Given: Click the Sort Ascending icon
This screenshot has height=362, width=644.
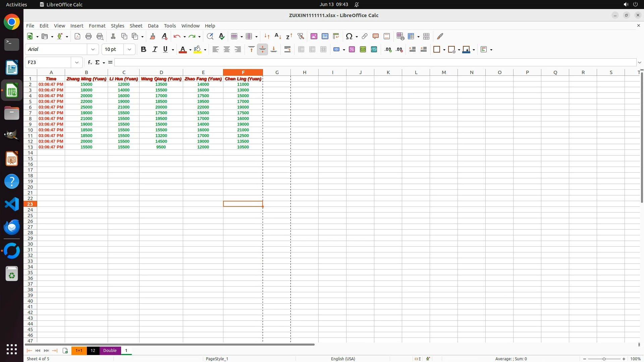Looking at the screenshot, I should 278,36.
